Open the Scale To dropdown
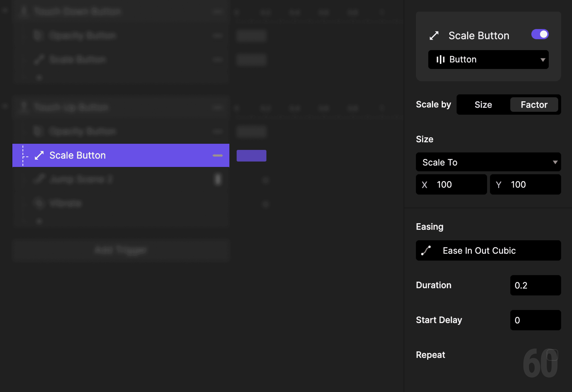The height and width of the screenshot is (392, 572). pyautogui.click(x=488, y=162)
